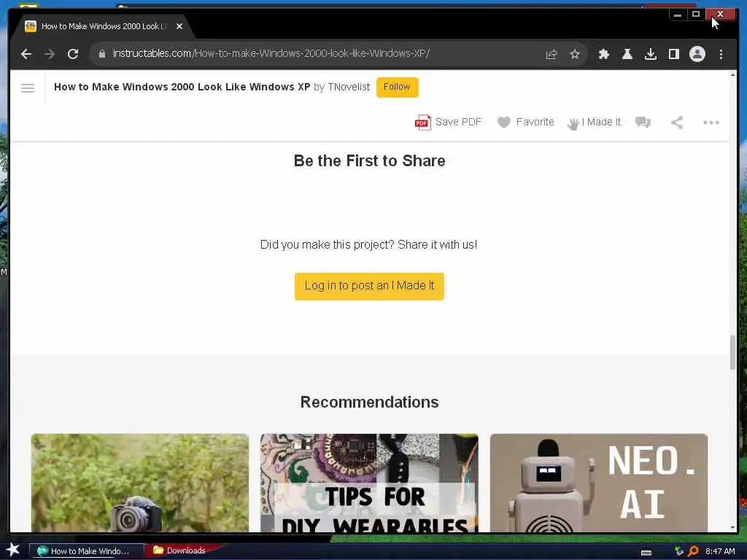Viewport: 747px width, 560px height.
Task: Share this page from the address bar icon
Action: click(x=551, y=54)
